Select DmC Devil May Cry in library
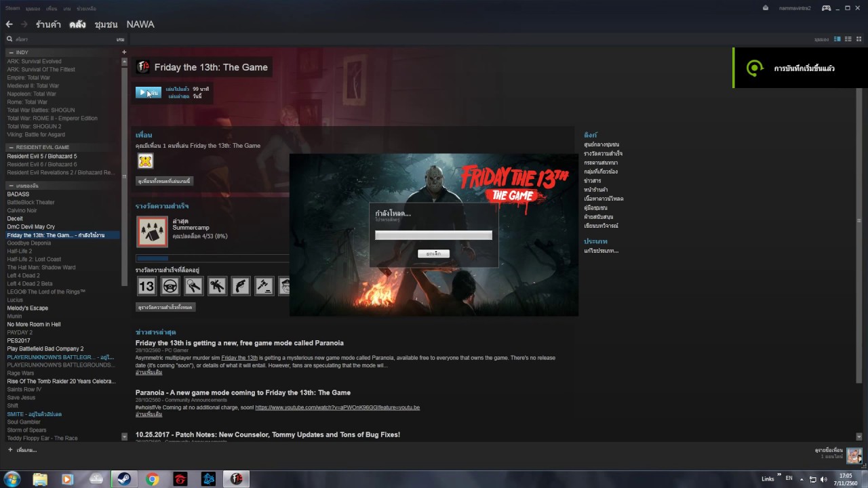The height and width of the screenshot is (488, 868). [x=31, y=227]
